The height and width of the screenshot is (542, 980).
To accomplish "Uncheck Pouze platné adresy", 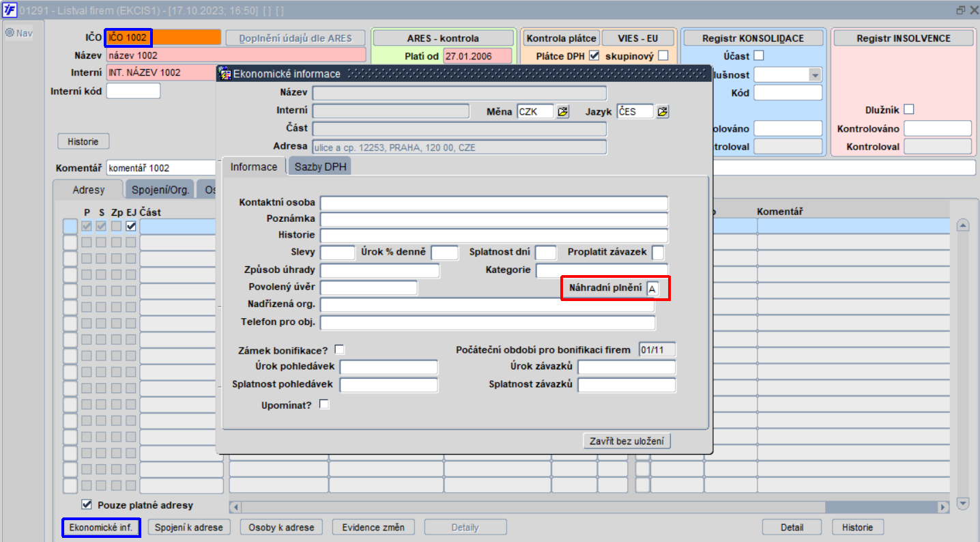I will point(87,505).
